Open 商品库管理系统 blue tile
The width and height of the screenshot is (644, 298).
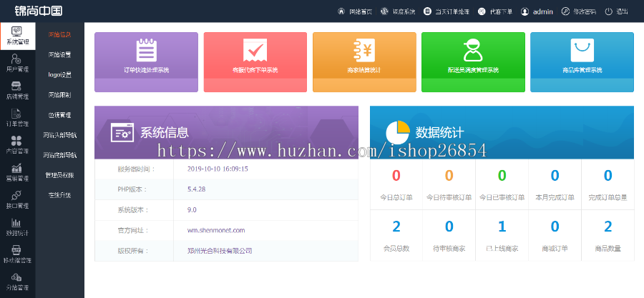(x=582, y=61)
